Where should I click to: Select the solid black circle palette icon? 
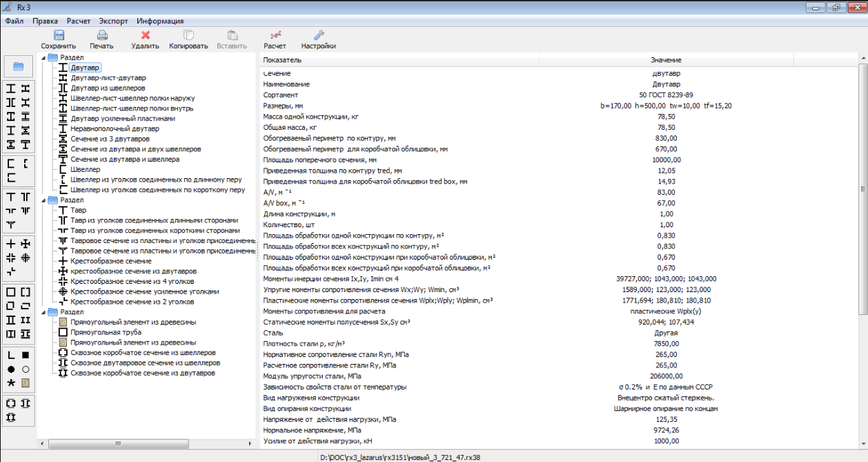(11, 369)
